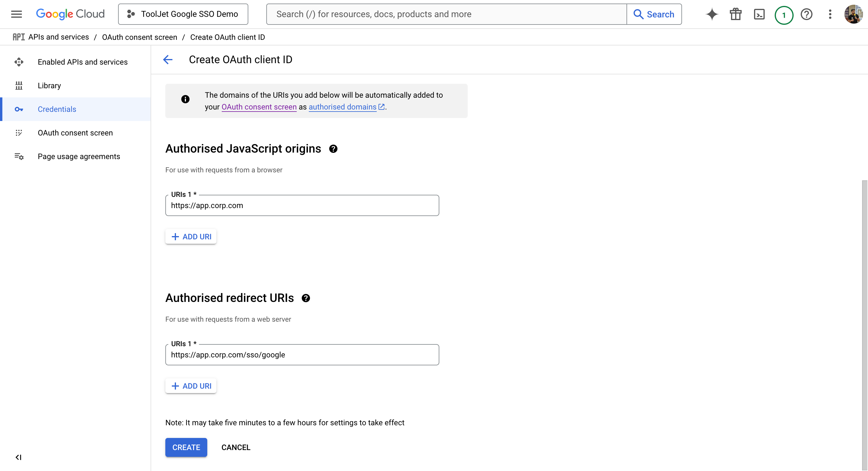868x471 pixels.
Task: Go to Enabled APIs and services
Action: click(x=83, y=62)
